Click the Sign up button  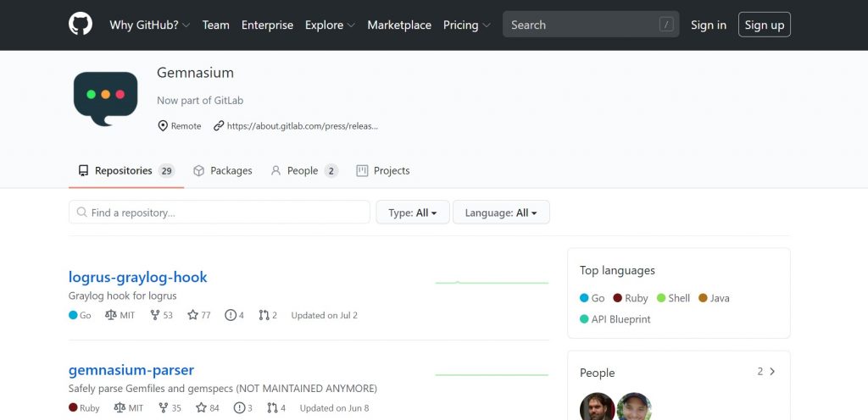tap(764, 25)
